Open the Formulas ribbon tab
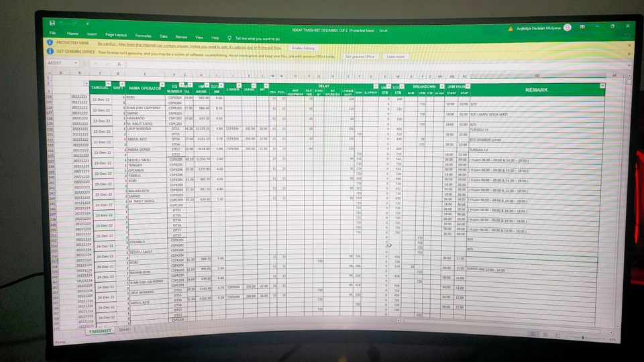Viewport: 644px width, 362px height. point(143,36)
